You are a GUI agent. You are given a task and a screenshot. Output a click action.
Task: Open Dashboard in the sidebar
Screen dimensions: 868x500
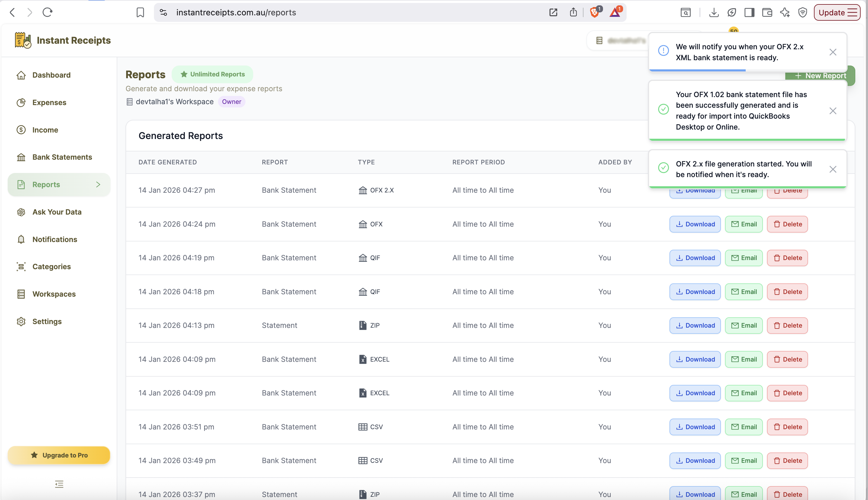(x=59, y=75)
